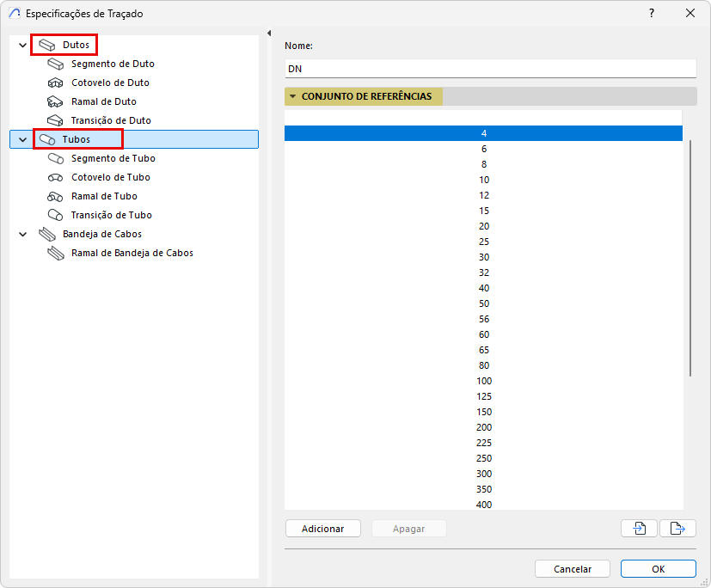This screenshot has width=711, height=588.
Task: Select reference value 125
Action: click(483, 396)
